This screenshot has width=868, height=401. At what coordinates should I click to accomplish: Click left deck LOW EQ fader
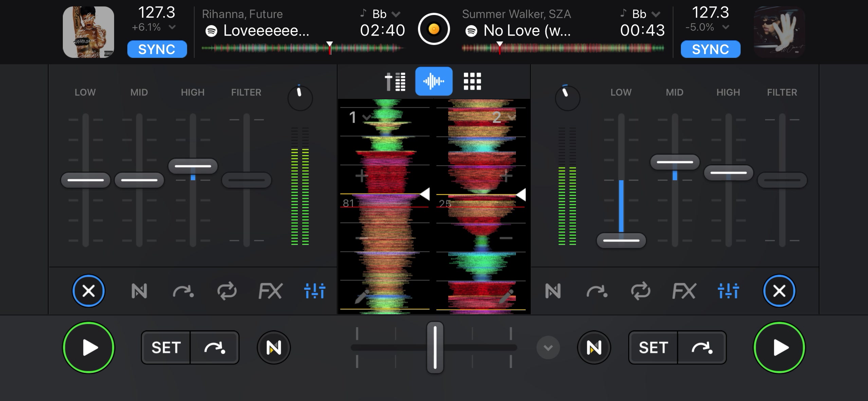(x=86, y=180)
